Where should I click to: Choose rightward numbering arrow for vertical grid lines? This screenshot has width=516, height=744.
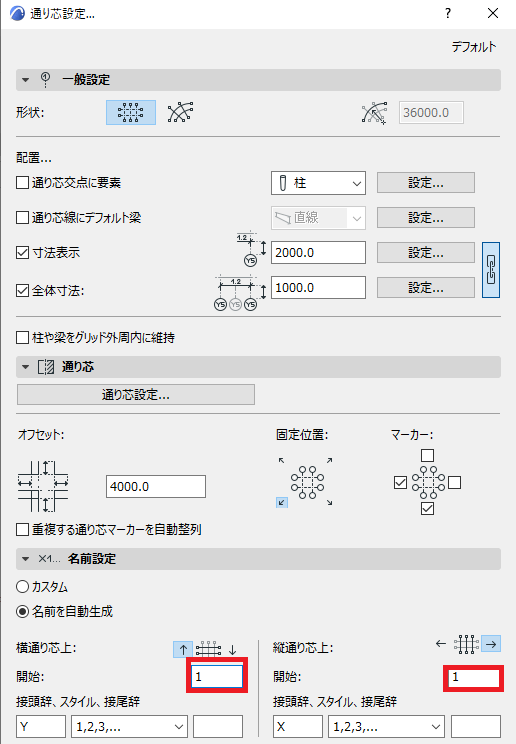(x=491, y=644)
